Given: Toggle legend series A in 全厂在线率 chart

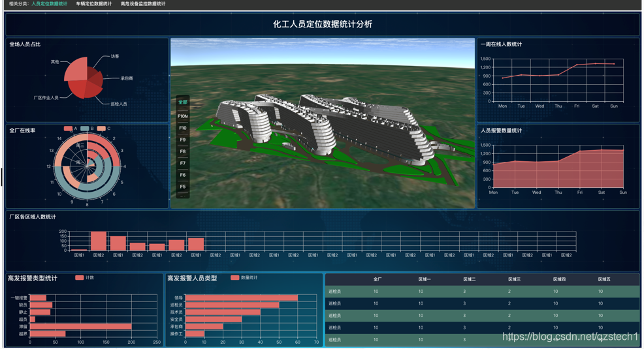Looking at the screenshot, I should click(71, 129).
